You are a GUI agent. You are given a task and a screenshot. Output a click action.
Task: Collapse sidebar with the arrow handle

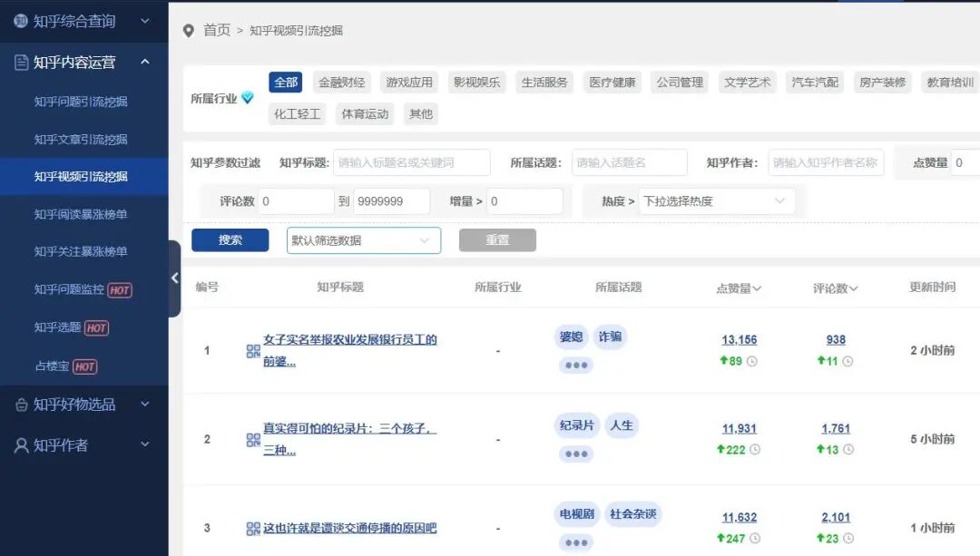pos(174,278)
